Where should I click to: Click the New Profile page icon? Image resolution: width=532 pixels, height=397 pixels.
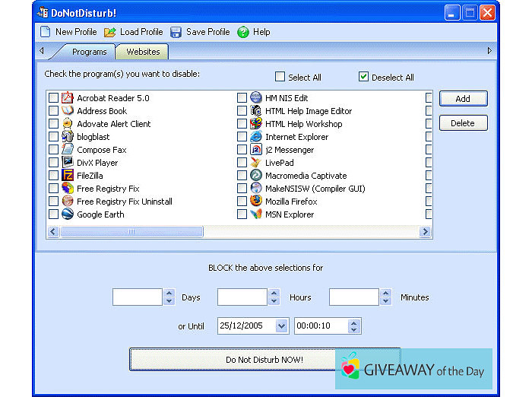point(45,32)
